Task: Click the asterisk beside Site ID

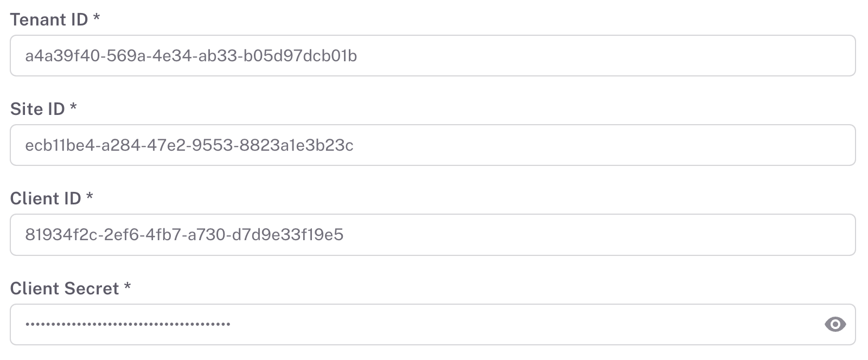Action: coord(73,107)
